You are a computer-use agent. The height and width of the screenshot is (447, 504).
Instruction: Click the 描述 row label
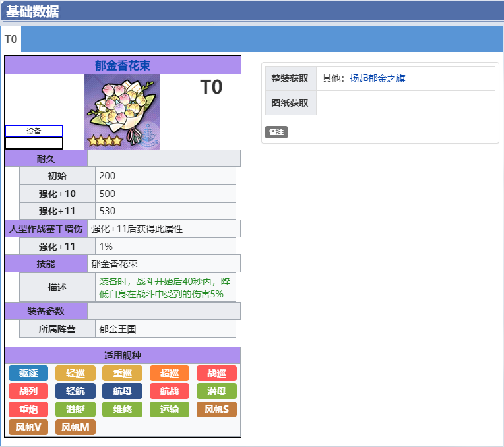pos(57,287)
